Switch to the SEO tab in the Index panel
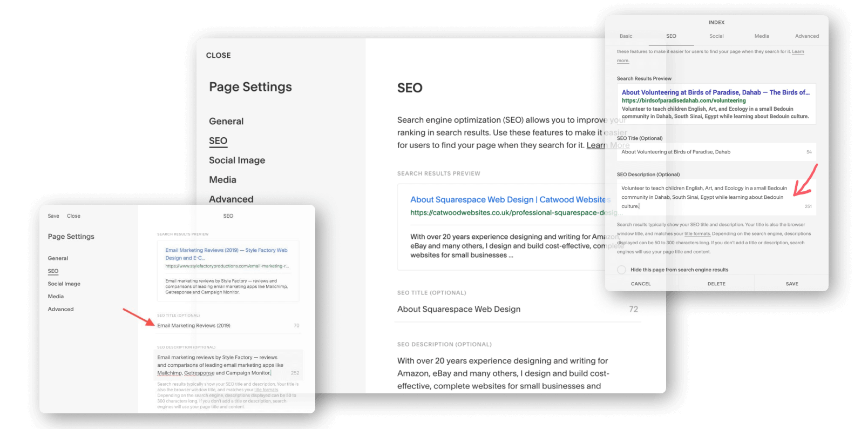This screenshot has height=429, width=868. [671, 36]
